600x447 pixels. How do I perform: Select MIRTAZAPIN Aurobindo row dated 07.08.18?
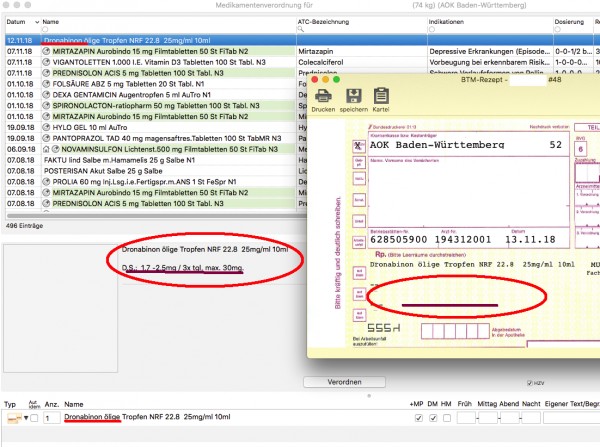coord(156,193)
